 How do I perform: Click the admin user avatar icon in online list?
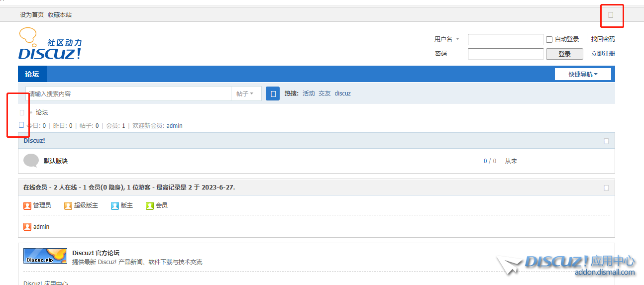coord(27,227)
